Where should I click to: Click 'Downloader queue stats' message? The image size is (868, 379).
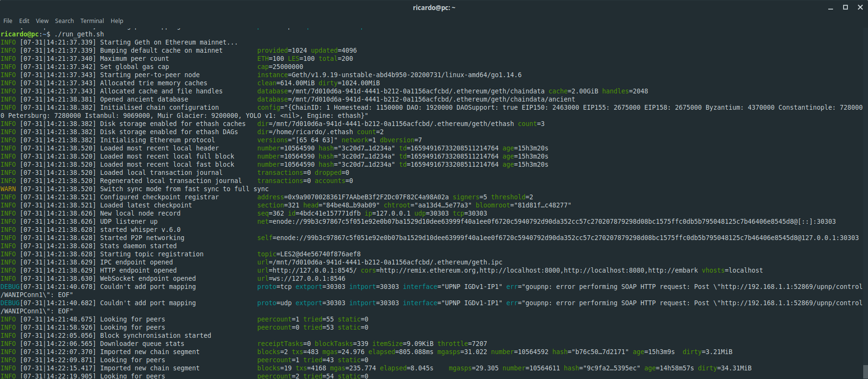(142, 344)
